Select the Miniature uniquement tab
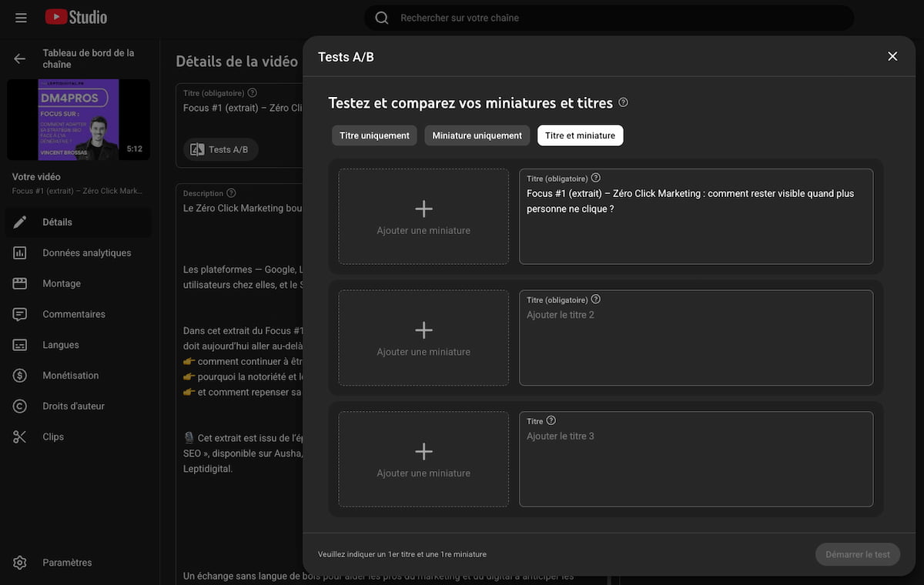 (477, 135)
